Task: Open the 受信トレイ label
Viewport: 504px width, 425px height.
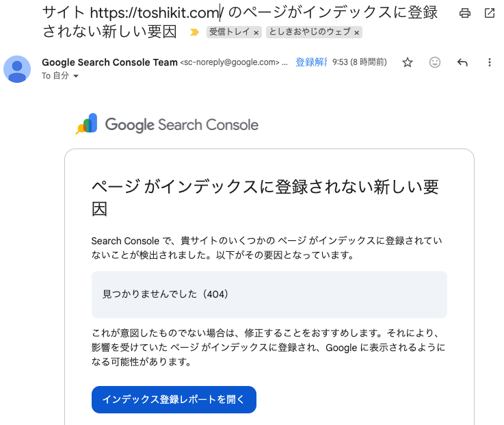Action: point(230,32)
